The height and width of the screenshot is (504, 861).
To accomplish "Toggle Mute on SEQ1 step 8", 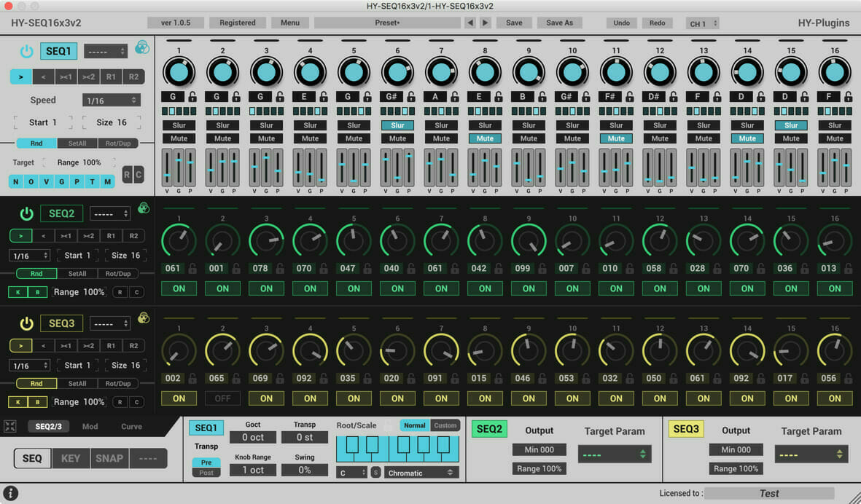I will pyautogui.click(x=485, y=138).
